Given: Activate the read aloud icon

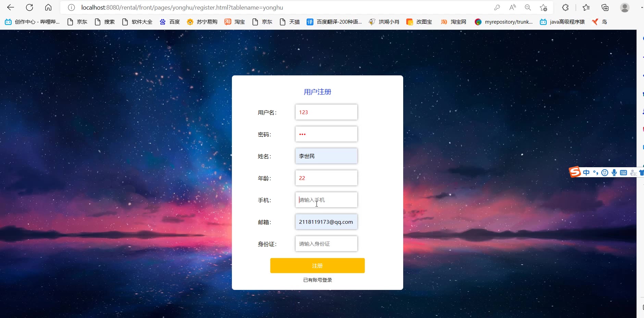Looking at the screenshot, I should coord(512,8).
